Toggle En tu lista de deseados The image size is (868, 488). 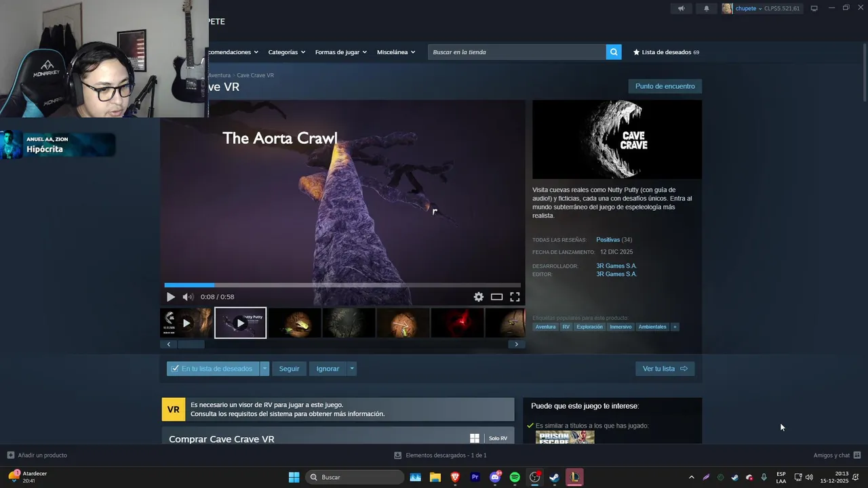213,369
